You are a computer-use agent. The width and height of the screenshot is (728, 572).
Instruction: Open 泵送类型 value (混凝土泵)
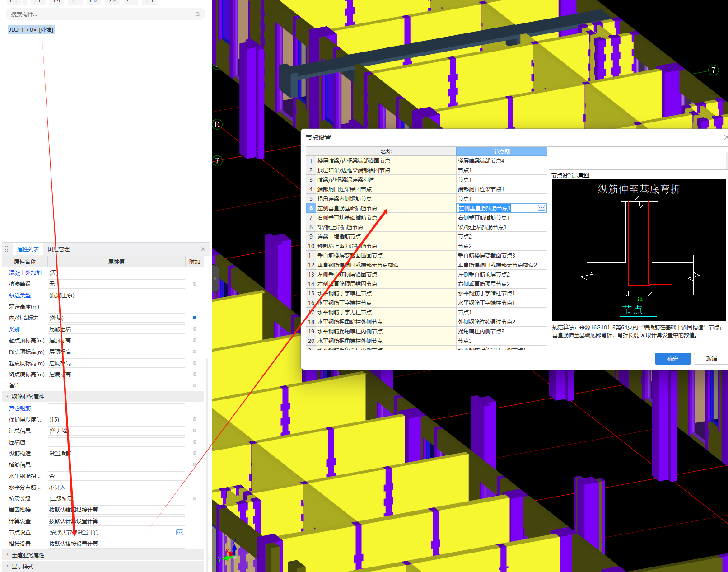pyautogui.click(x=117, y=295)
